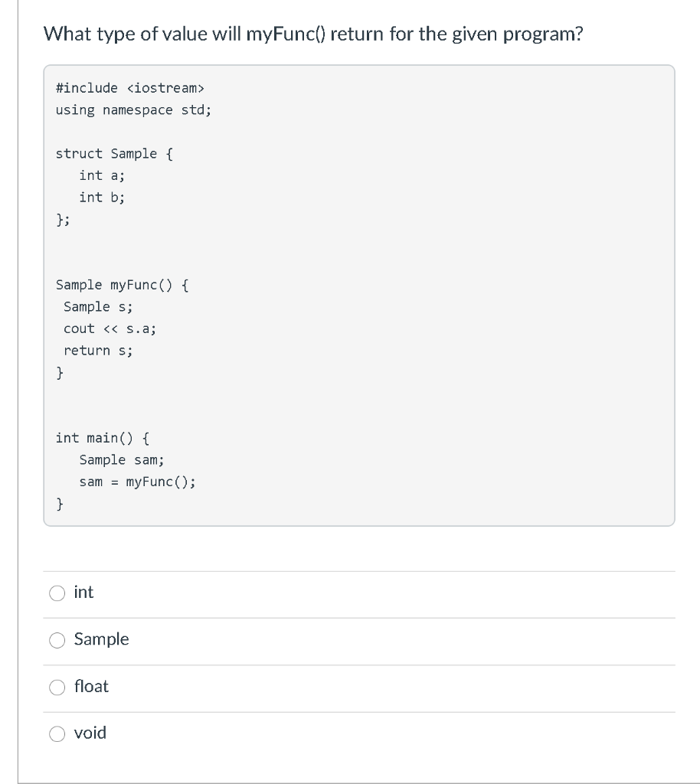Screen dimensions: 700x784
Task: Click the "return s;" statement
Action: 98,351
